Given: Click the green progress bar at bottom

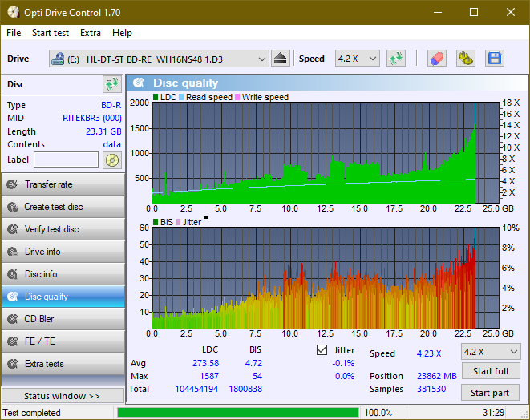Looking at the screenshot, I should [238, 413].
